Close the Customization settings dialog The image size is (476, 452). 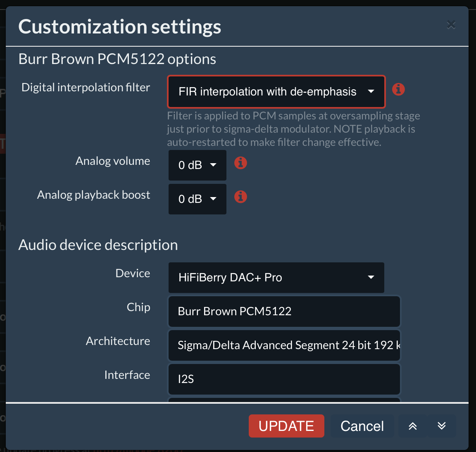coord(451,25)
